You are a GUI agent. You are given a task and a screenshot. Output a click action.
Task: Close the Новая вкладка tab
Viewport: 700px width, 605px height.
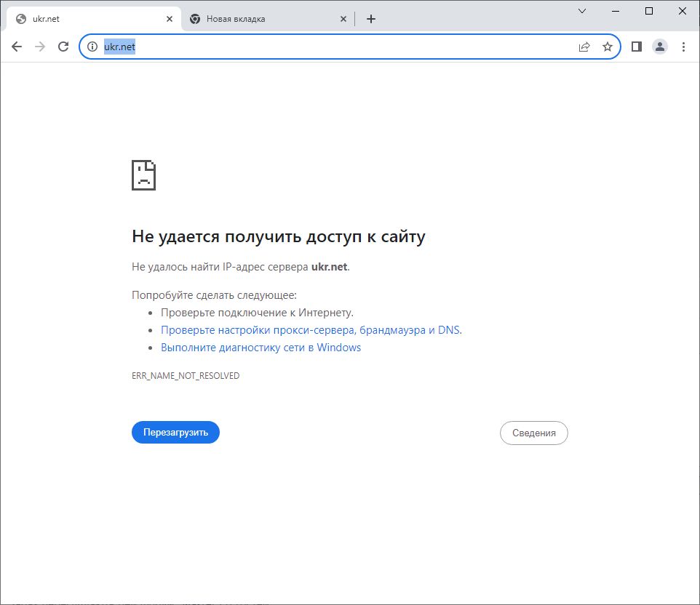click(x=343, y=19)
